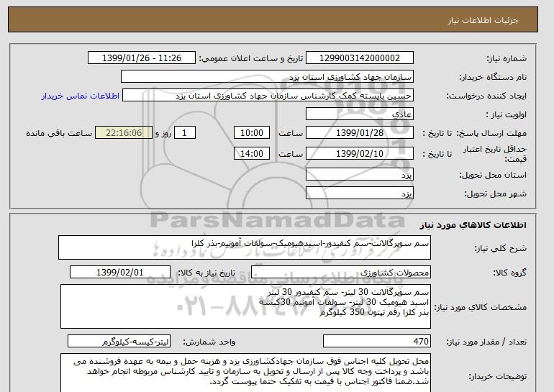Select the request creator field حسین پایسته
Image resolution: width=554 pixels, height=392 pixels.
(x=268, y=96)
